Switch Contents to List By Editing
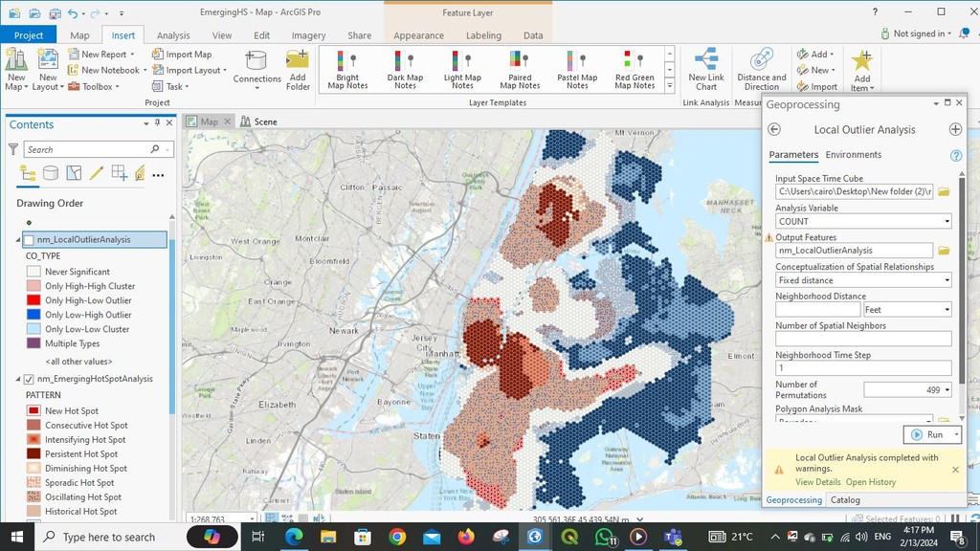Image resolution: width=980 pixels, height=551 pixels. pyautogui.click(x=97, y=173)
